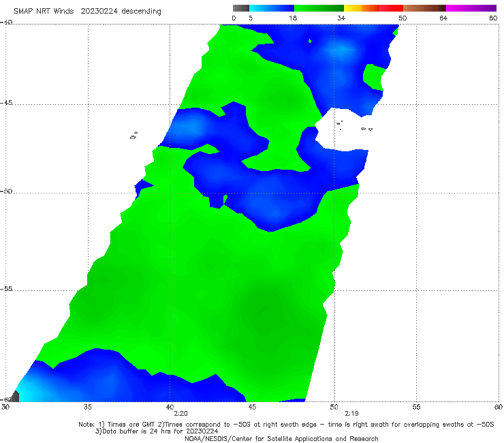Click the longitude axis label '35'

[x=87, y=407]
